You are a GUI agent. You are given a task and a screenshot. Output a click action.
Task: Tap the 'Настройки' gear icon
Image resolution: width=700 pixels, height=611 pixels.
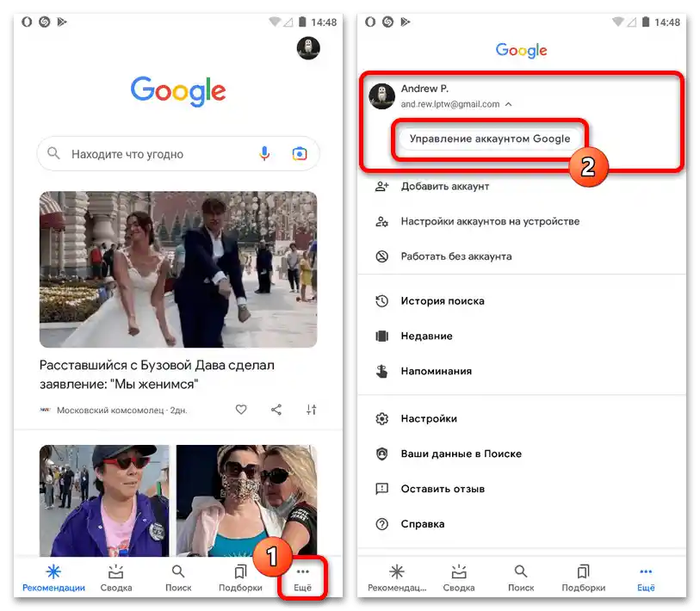coord(381,418)
